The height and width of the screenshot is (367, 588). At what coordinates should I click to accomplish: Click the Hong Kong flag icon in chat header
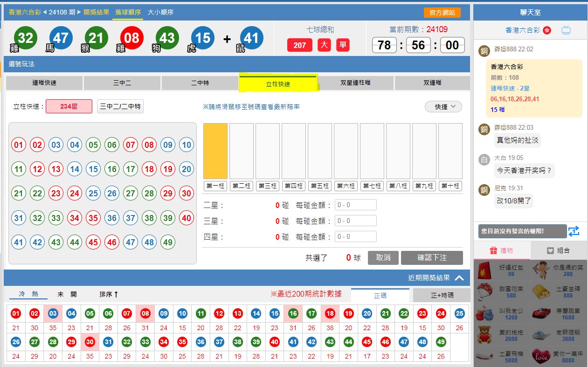547,30
